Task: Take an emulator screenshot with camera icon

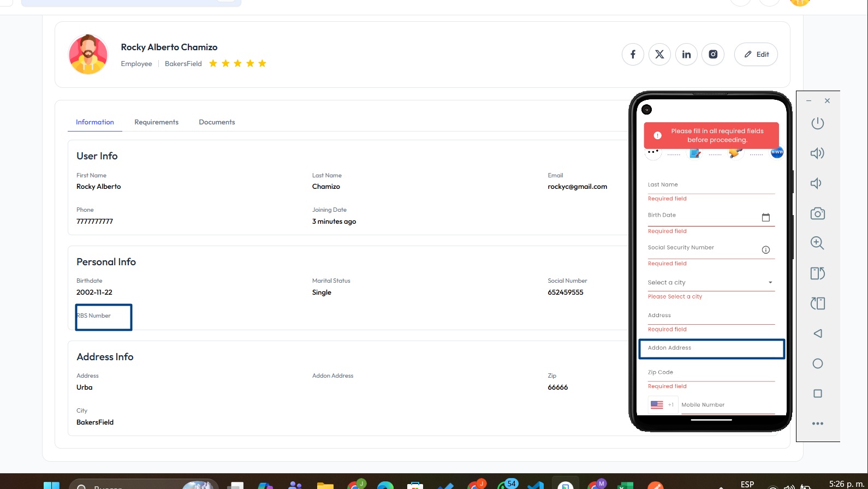Action: point(817,213)
